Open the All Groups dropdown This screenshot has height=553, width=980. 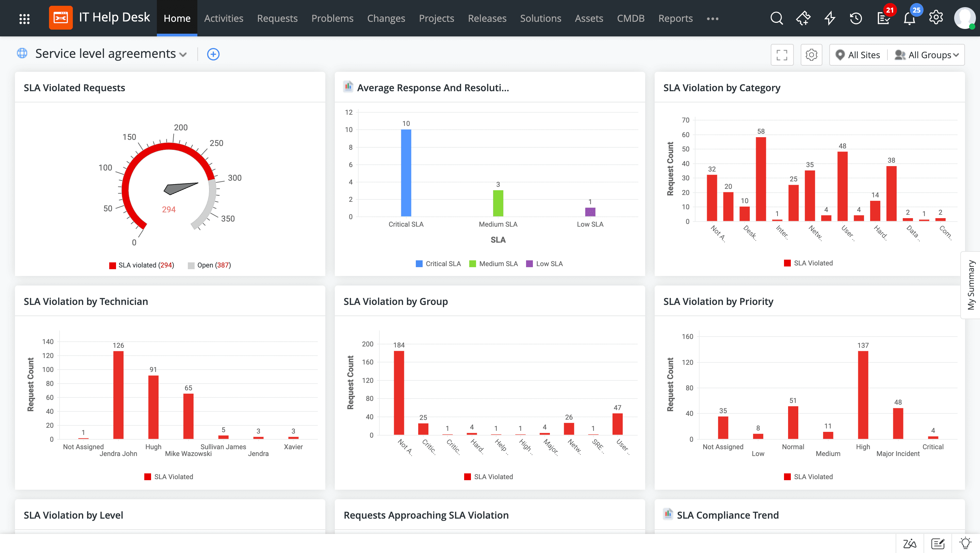927,54
